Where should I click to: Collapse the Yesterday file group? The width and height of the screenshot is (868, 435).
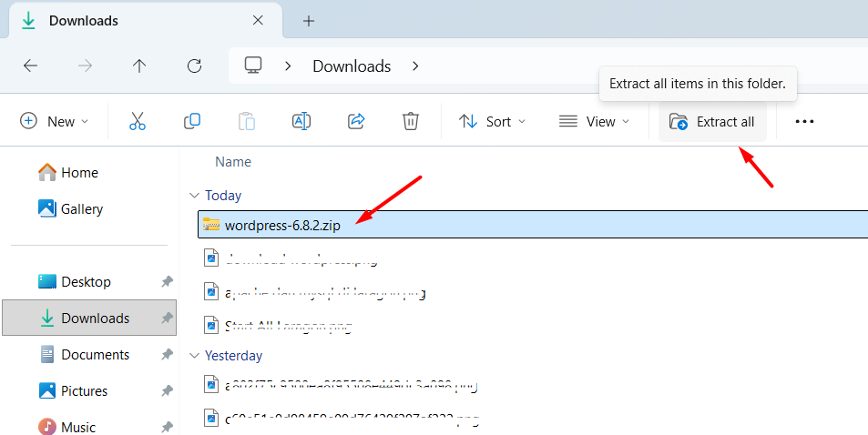coord(193,356)
